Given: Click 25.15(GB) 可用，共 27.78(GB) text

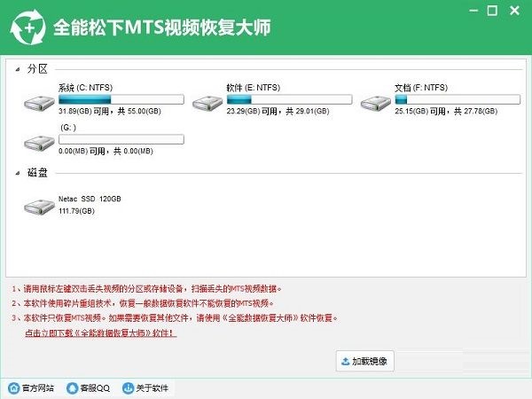Looking at the screenshot, I should click(446, 111).
